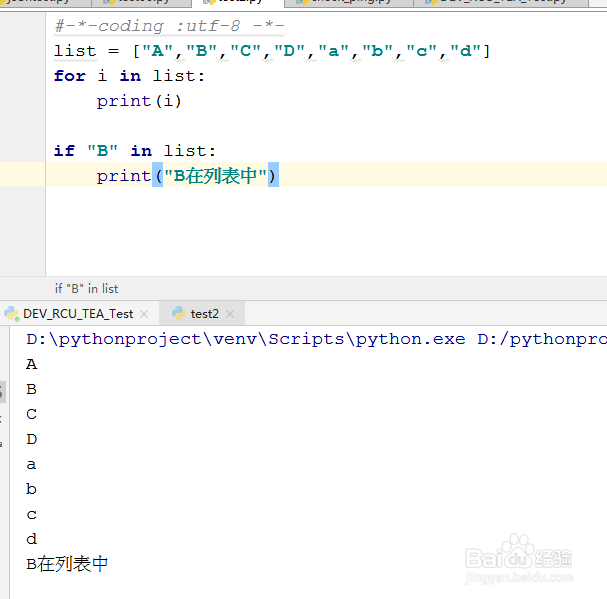Click the breadcrumb 'if "B" in list'
The image size is (607, 599).
[86, 289]
